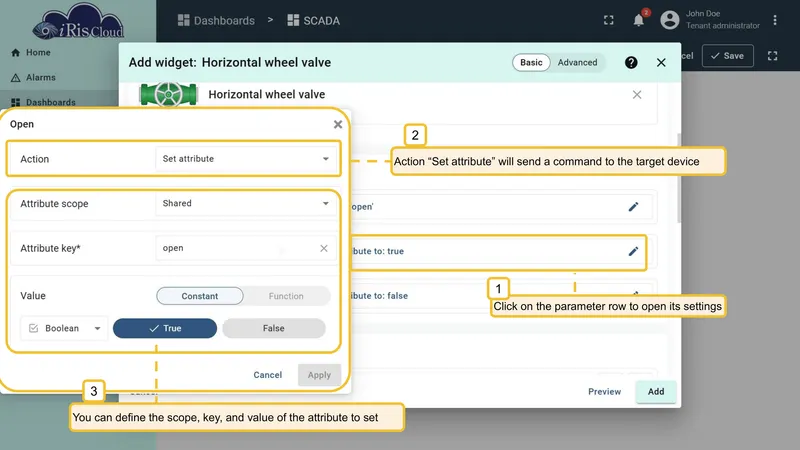
Task: Select Function value mode
Action: (x=286, y=296)
